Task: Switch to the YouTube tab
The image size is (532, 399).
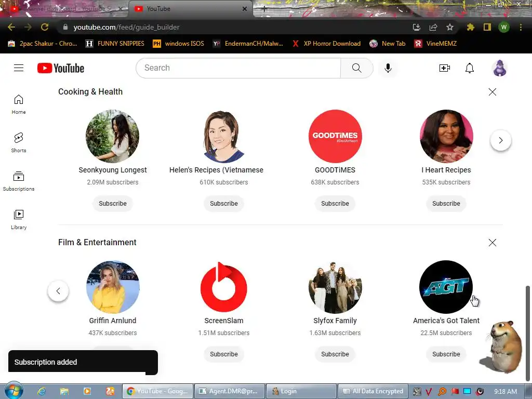Action: click(190, 9)
